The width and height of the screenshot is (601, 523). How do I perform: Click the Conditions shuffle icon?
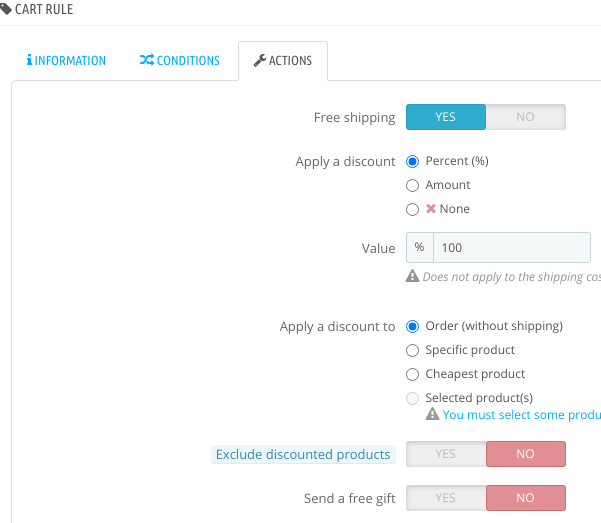(x=146, y=61)
